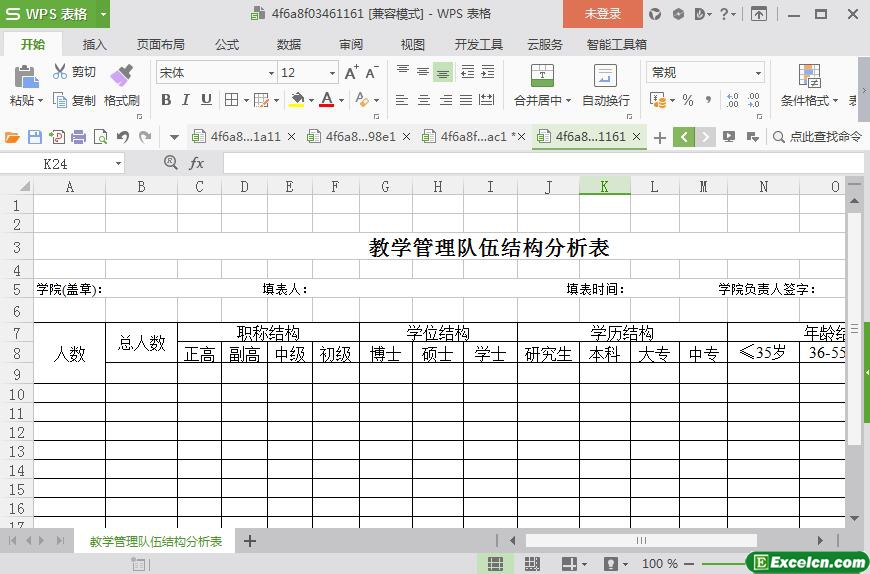This screenshot has width=870, height=574.
Task: Click the fx insert function icon
Action: point(197,163)
